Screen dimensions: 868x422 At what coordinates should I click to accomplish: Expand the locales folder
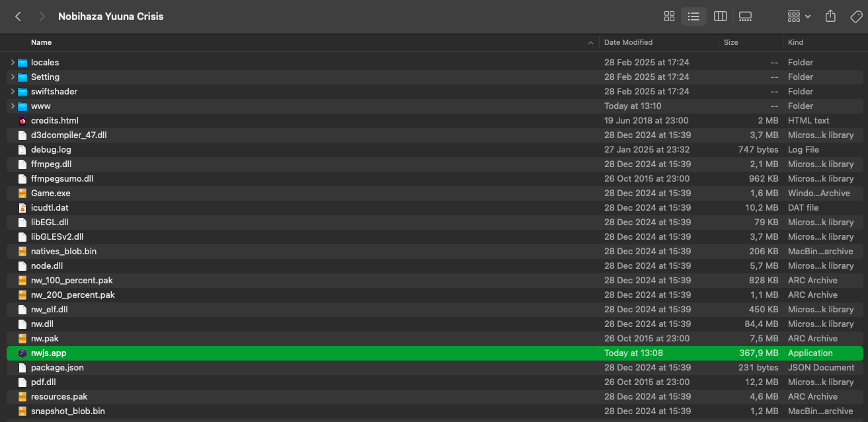[13, 63]
